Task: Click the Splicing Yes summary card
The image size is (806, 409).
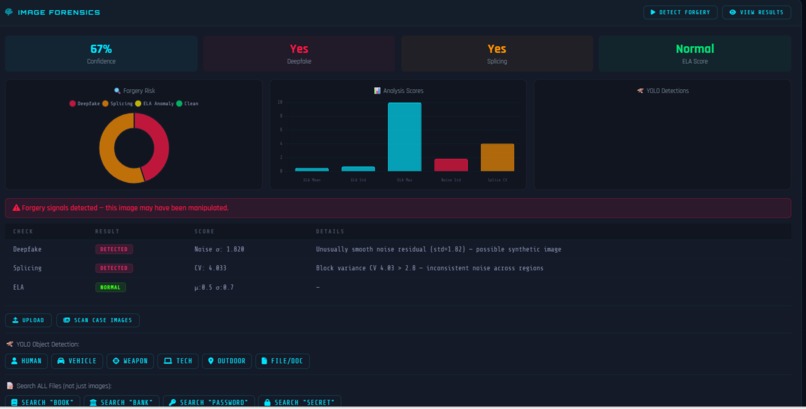Action: coord(497,53)
